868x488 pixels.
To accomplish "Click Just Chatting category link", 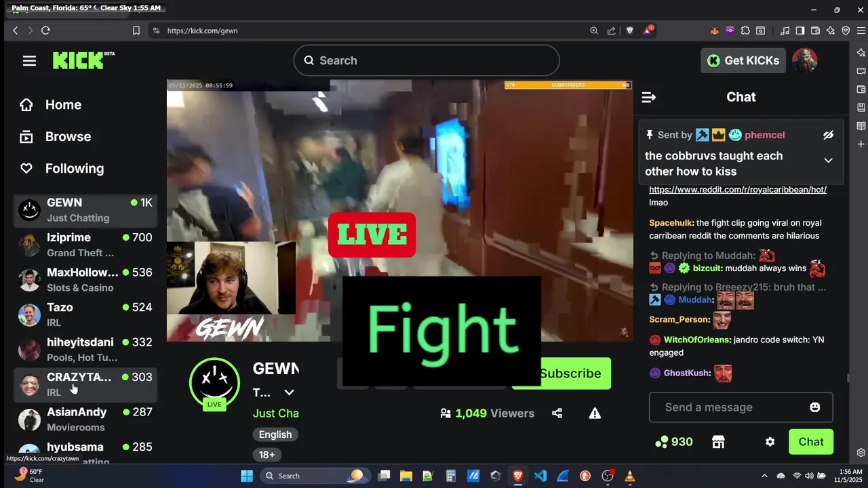I will tap(276, 413).
